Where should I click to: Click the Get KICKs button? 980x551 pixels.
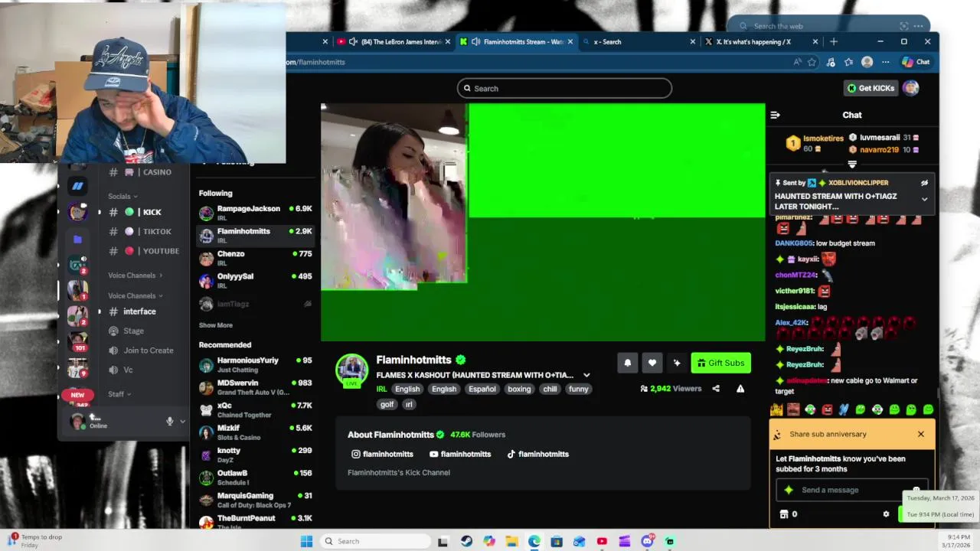coord(871,88)
